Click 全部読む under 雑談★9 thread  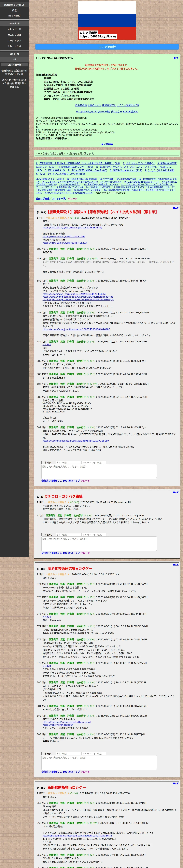(46, 481)
